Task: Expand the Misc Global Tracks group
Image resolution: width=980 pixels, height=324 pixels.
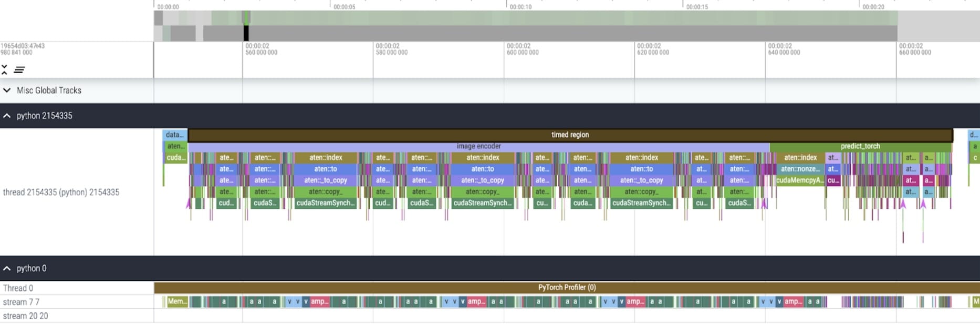Action: pyautogui.click(x=7, y=90)
